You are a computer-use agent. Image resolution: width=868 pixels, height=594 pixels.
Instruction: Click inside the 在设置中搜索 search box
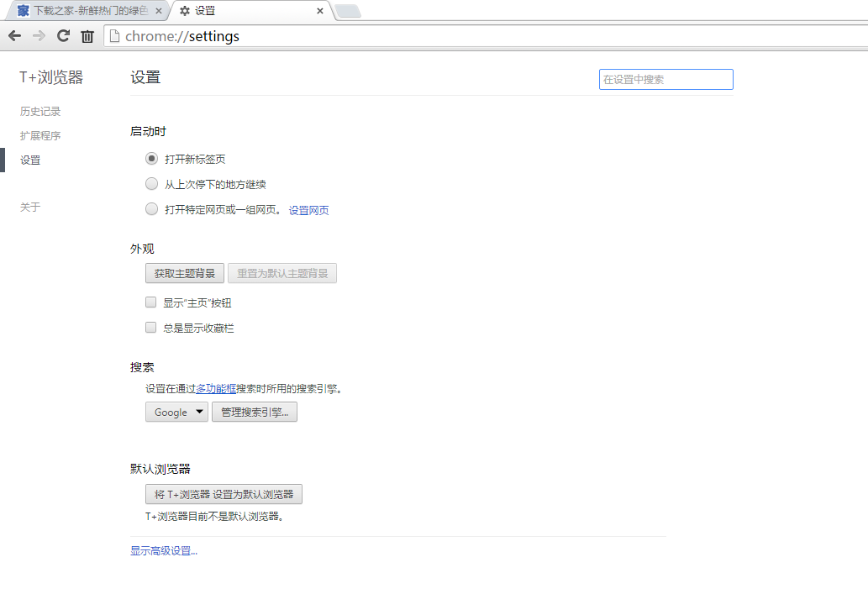pyautogui.click(x=665, y=79)
